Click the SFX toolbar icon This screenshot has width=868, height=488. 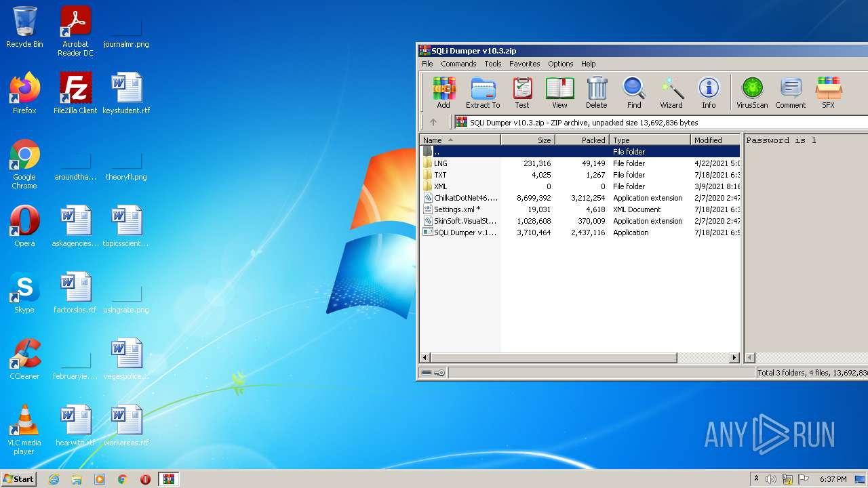pos(828,93)
